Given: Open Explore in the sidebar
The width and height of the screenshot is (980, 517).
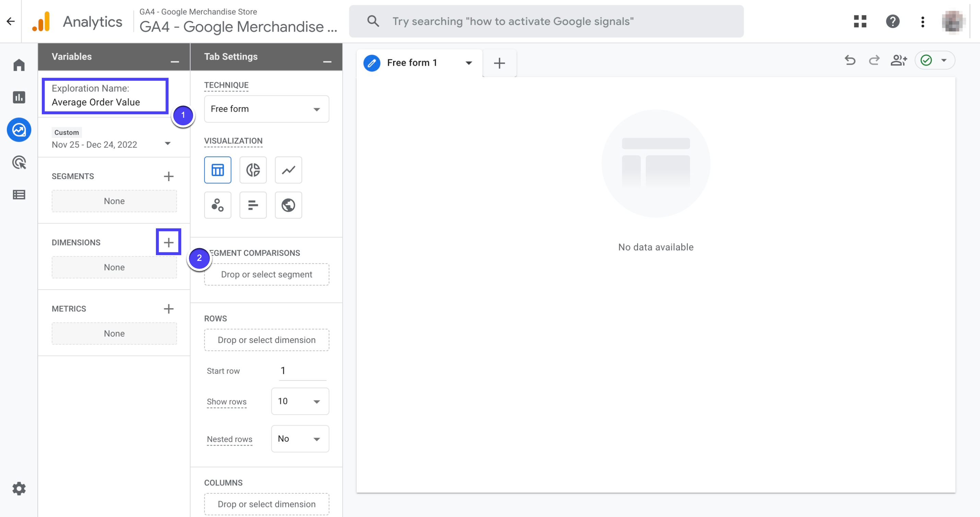Looking at the screenshot, I should [x=19, y=130].
